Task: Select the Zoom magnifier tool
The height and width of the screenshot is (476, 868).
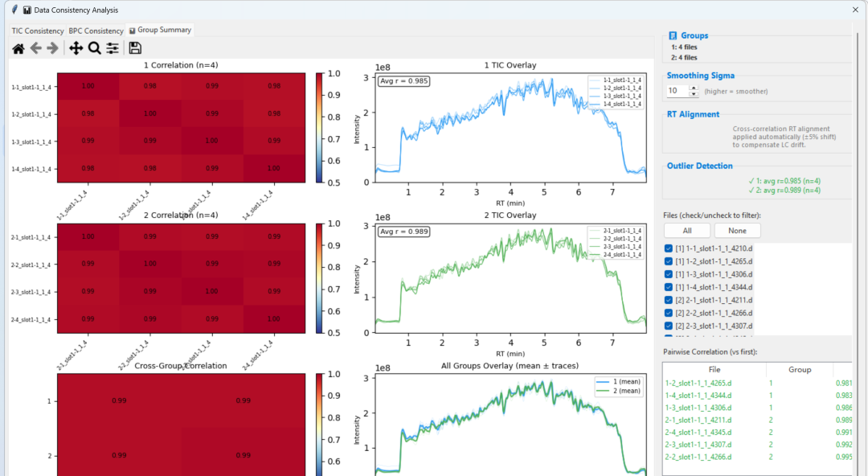Action: click(95, 49)
